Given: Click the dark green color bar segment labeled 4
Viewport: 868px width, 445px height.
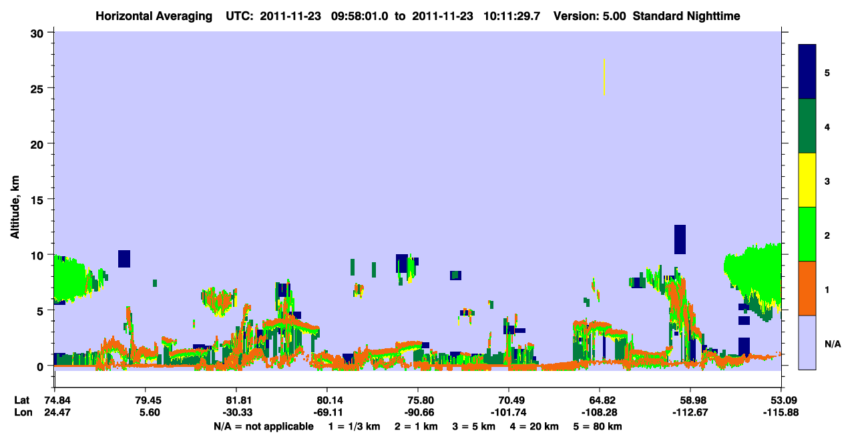Looking at the screenshot, I should coord(807,126).
